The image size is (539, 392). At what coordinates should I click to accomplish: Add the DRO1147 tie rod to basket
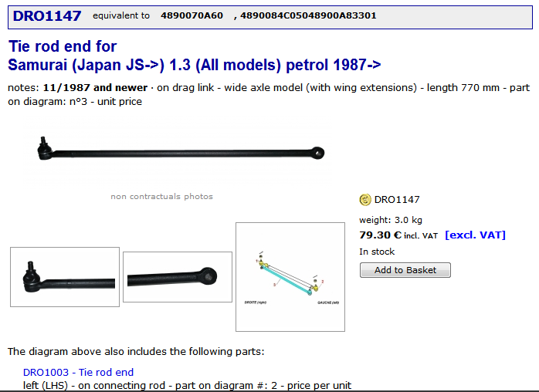[405, 270]
